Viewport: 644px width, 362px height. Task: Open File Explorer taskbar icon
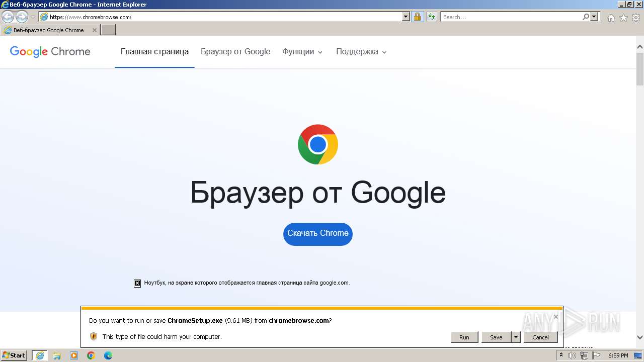(x=57, y=355)
